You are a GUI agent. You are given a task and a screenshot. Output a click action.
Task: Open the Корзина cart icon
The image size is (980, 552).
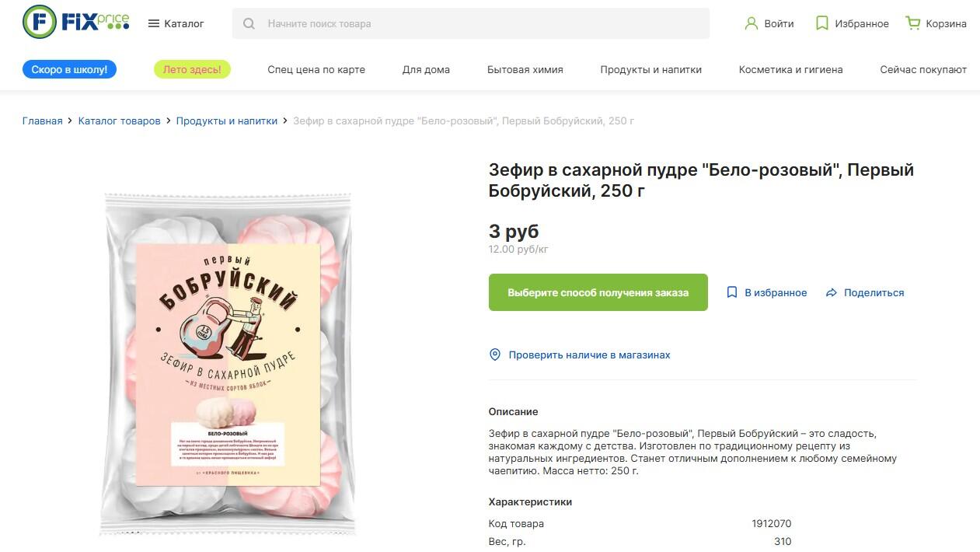(912, 24)
